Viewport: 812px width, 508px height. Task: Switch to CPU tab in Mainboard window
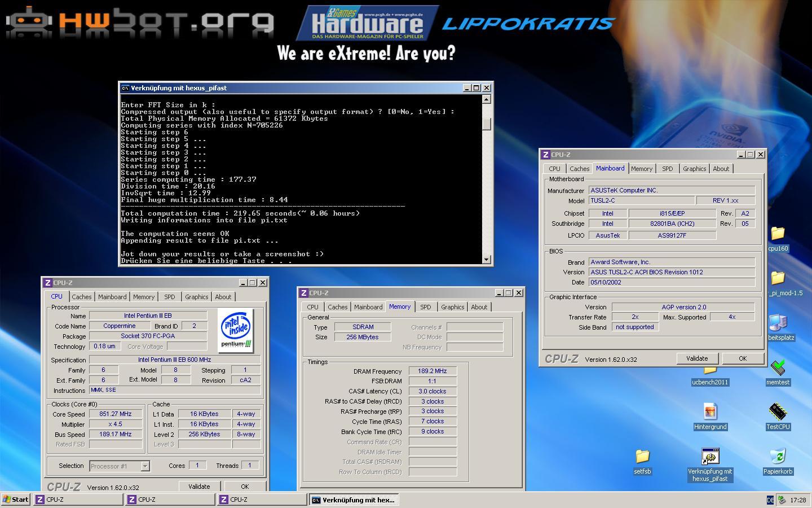[x=555, y=169]
